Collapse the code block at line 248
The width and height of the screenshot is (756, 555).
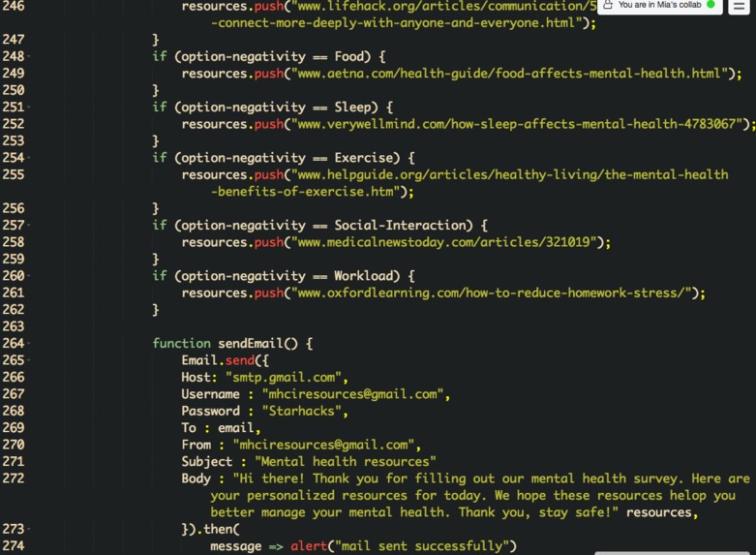pos(29,56)
